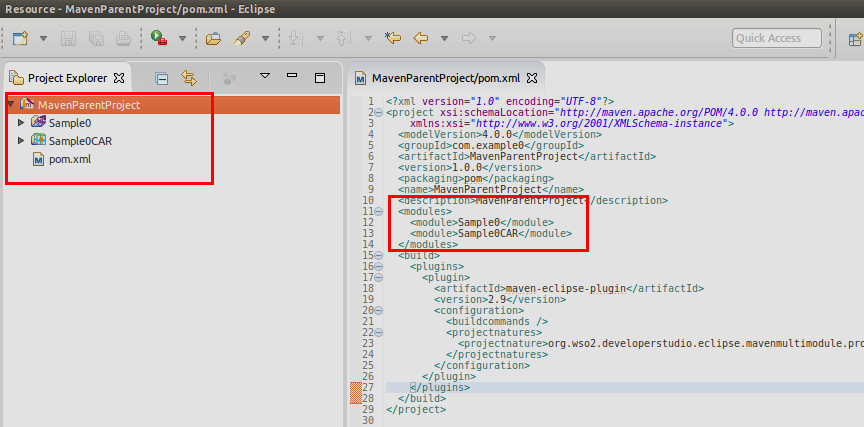Click the Search flashlight toolbar icon
864x427 pixels.
(241, 39)
